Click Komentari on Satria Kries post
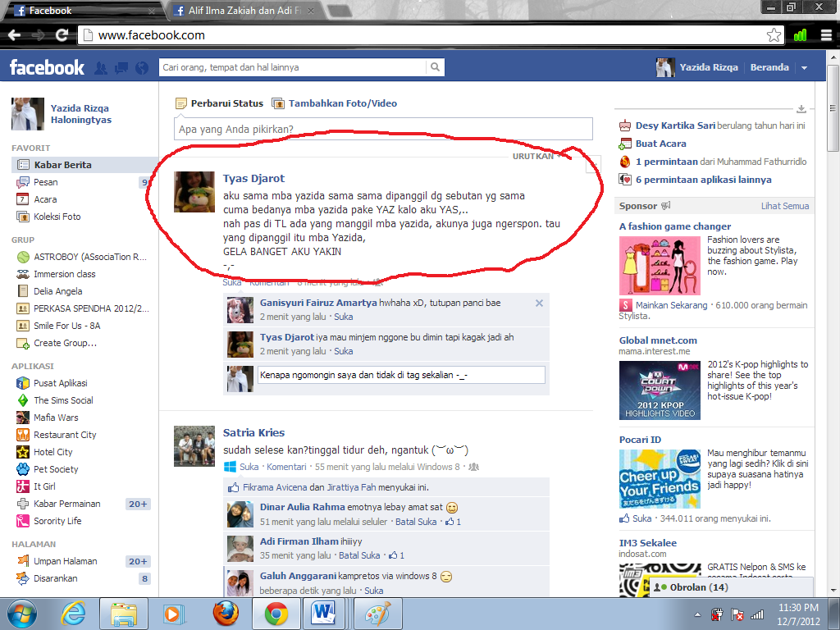This screenshot has height=630, width=840. click(x=286, y=467)
